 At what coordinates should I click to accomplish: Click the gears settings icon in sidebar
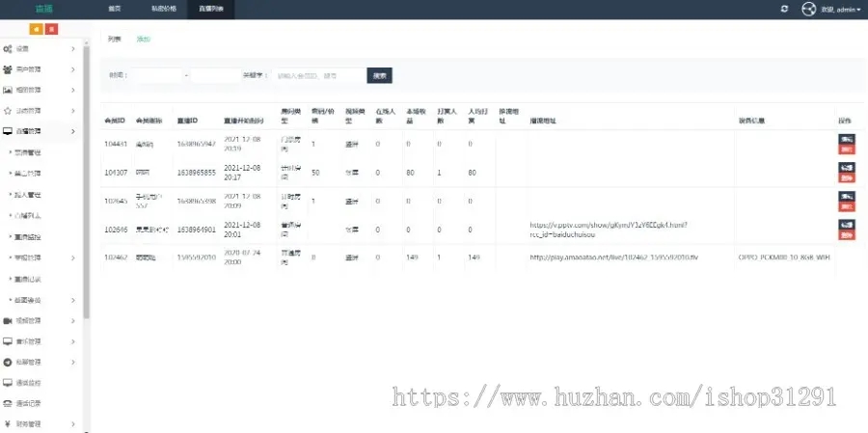pos(8,49)
